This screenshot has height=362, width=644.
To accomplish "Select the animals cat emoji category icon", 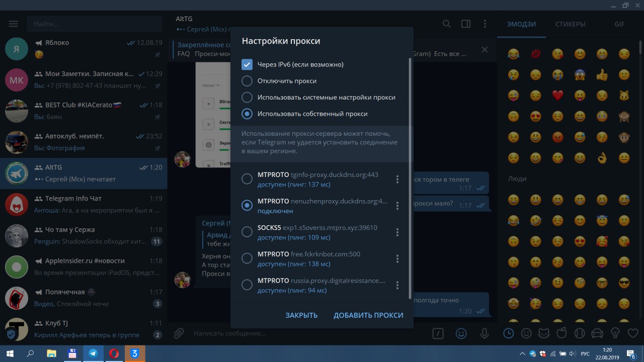I will pos(544,333).
